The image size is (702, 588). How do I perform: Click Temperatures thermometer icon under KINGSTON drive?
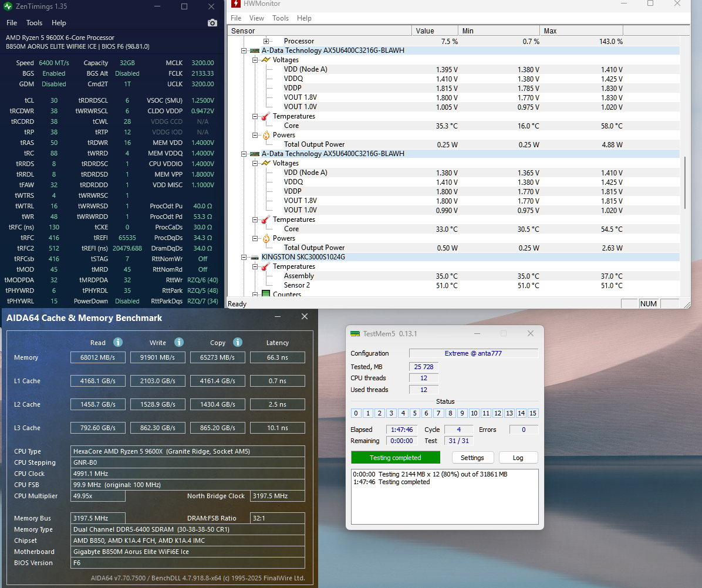pos(265,266)
